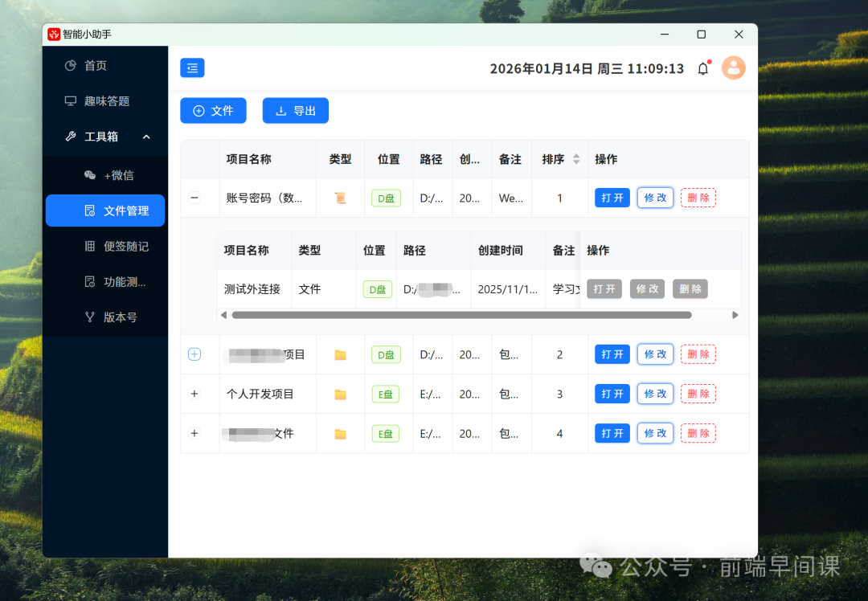Toggle the sidebar collapse menu icon
The height and width of the screenshot is (601, 868).
[x=192, y=68]
